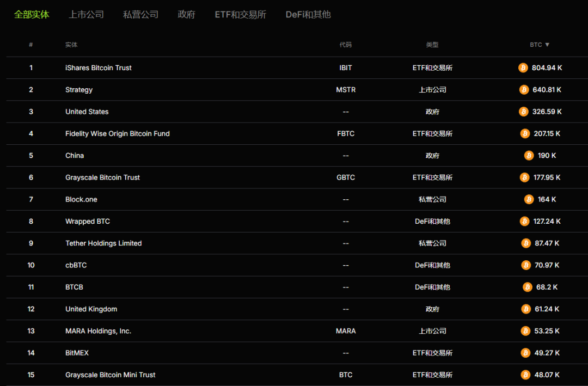Viewport: 588px width, 386px height.
Task: Click the 190 K holdings value
Action: click(x=547, y=156)
